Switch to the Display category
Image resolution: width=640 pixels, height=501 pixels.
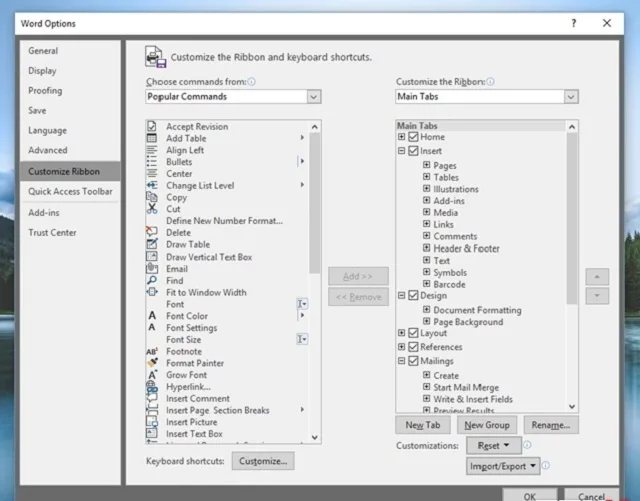coord(70,71)
